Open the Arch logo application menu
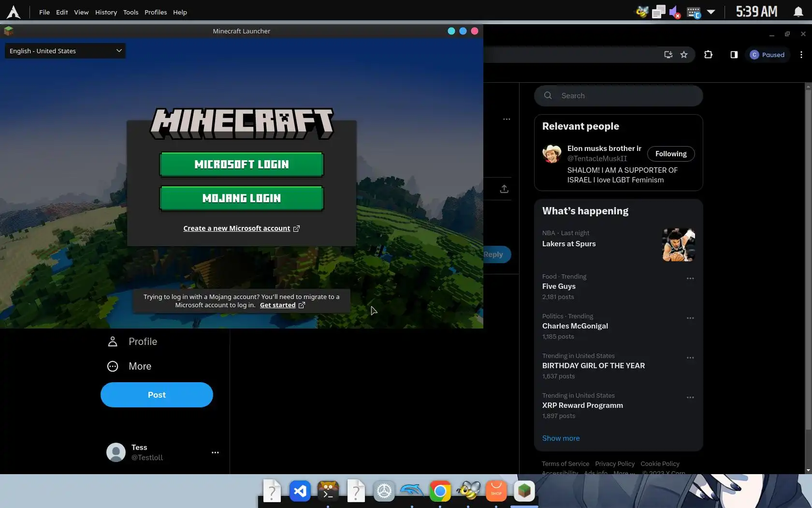This screenshot has height=508, width=812. [x=14, y=12]
